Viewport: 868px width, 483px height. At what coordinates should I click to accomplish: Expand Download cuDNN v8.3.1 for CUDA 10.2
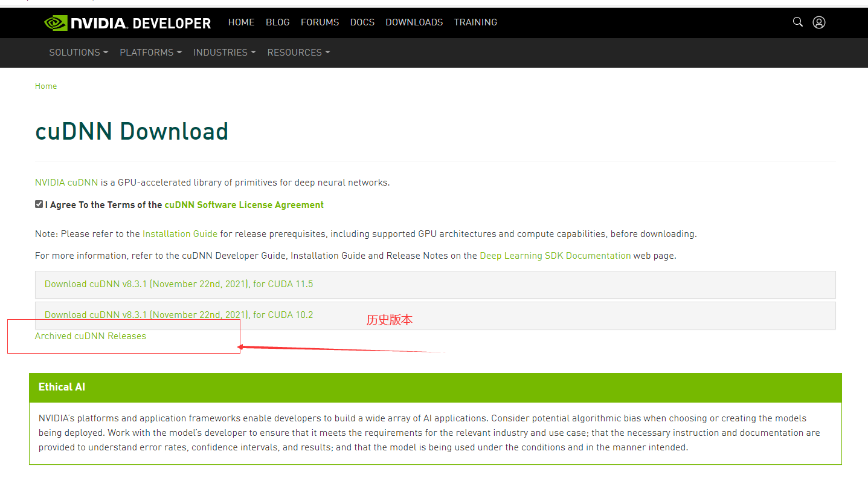coord(435,315)
